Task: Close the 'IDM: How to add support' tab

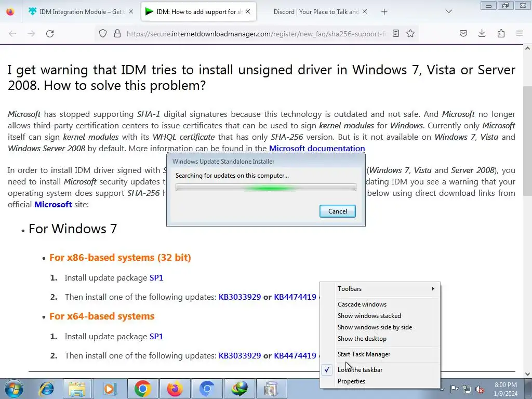Action: pos(248,11)
